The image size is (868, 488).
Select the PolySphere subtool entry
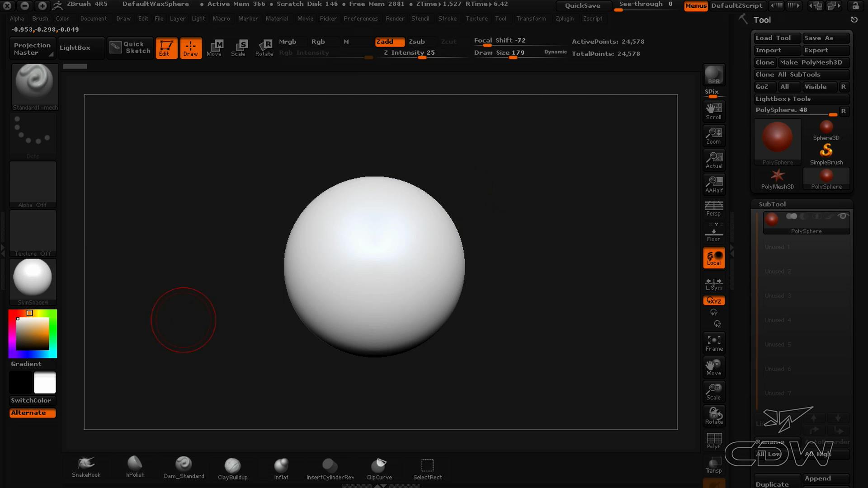(x=806, y=223)
